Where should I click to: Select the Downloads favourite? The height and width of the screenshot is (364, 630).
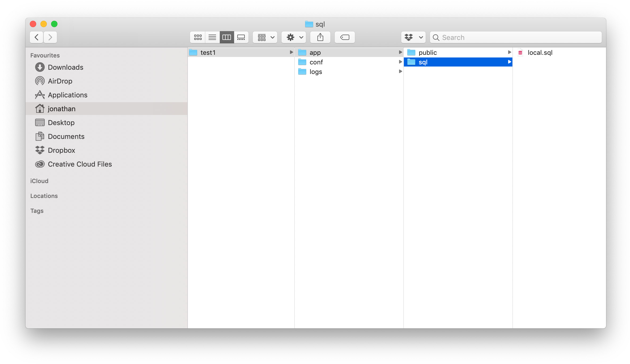(66, 67)
